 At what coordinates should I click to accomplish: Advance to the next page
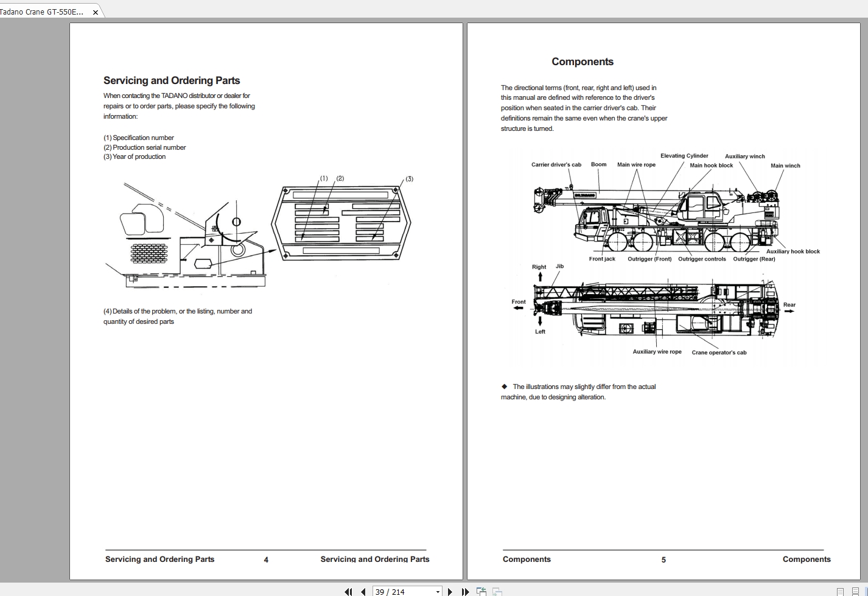tap(450, 591)
